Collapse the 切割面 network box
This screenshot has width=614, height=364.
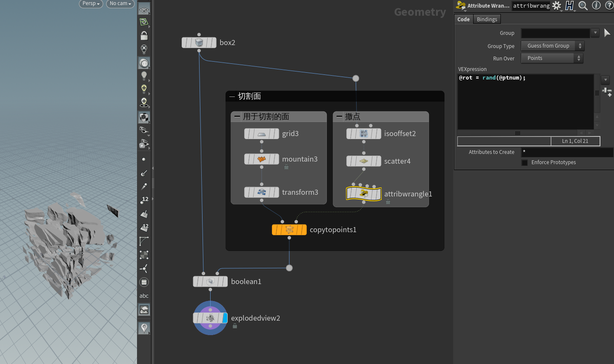point(232,97)
